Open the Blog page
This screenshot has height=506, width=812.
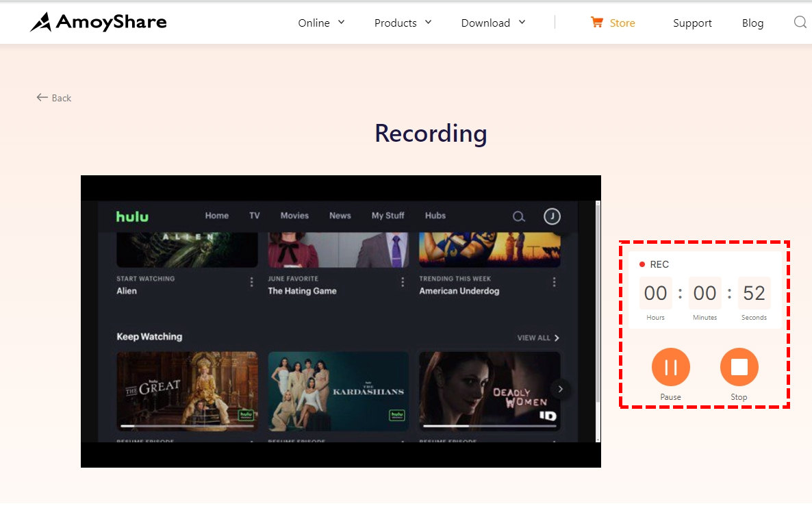click(x=752, y=23)
